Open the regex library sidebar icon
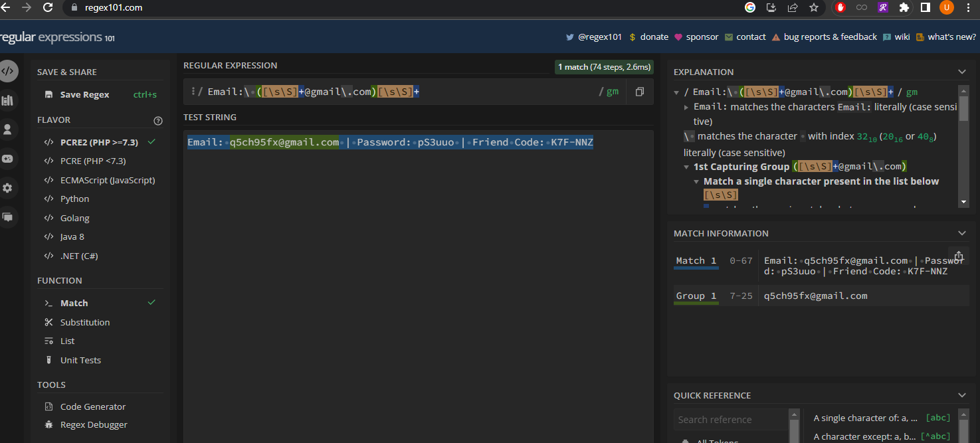 tap(8, 100)
